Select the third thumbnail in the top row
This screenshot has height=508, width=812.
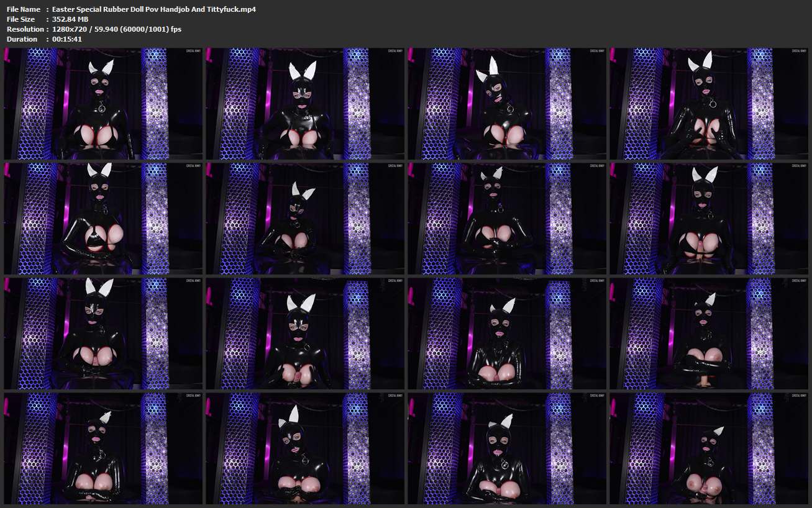(x=507, y=104)
